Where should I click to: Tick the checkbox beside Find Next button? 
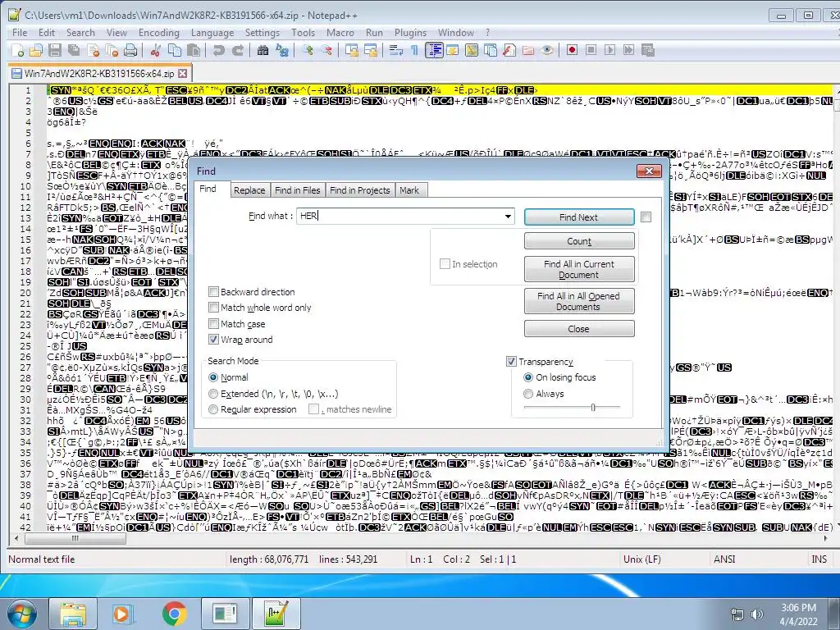(646, 217)
